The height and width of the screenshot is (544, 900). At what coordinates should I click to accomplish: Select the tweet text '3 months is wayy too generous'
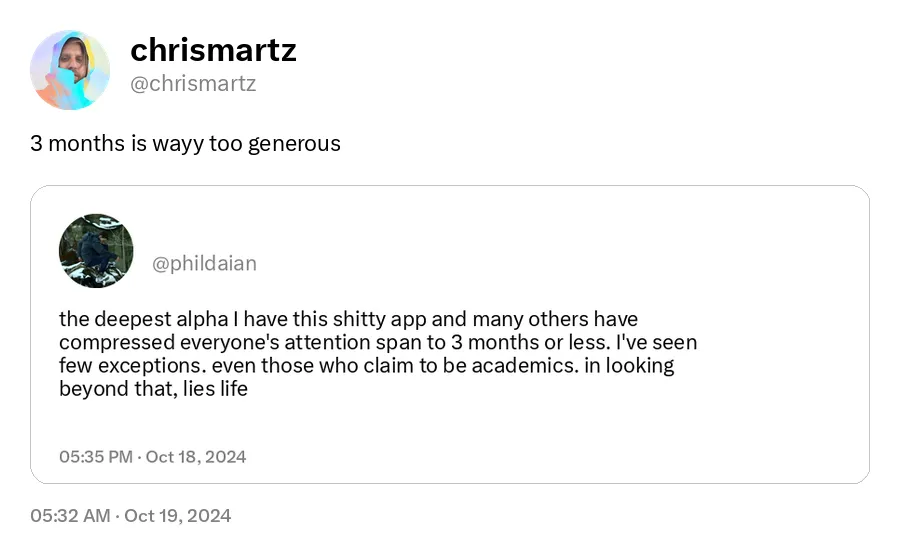[185, 143]
